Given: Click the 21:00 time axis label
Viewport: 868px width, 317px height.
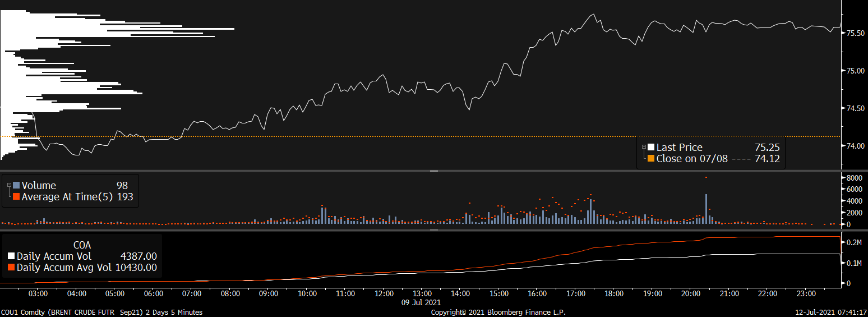Looking at the screenshot, I should point(729,293).
